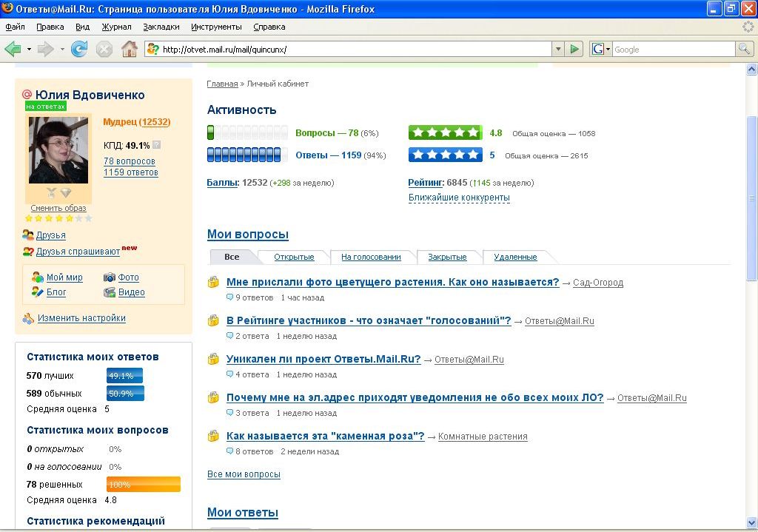The width and height of the screenshot is (758, 532).
Task: Click the Google search input field
Action: [x=674, y=50]
